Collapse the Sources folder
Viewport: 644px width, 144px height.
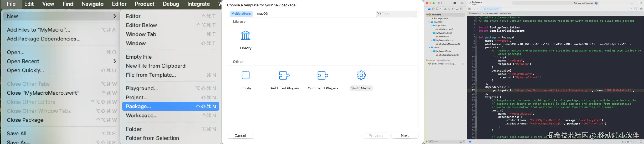point(429,22)
